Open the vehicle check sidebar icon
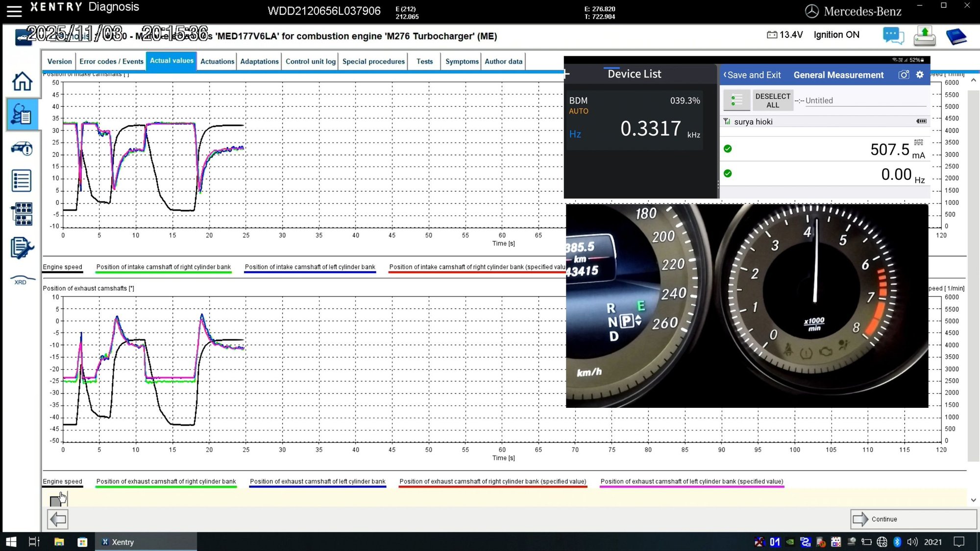The image size is (980, 551). tap(22, 148)
